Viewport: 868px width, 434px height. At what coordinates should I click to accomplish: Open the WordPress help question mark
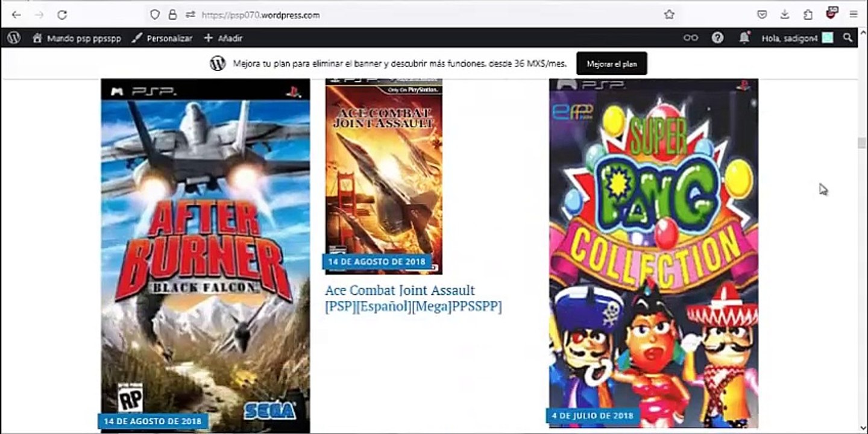pos(717,38)
